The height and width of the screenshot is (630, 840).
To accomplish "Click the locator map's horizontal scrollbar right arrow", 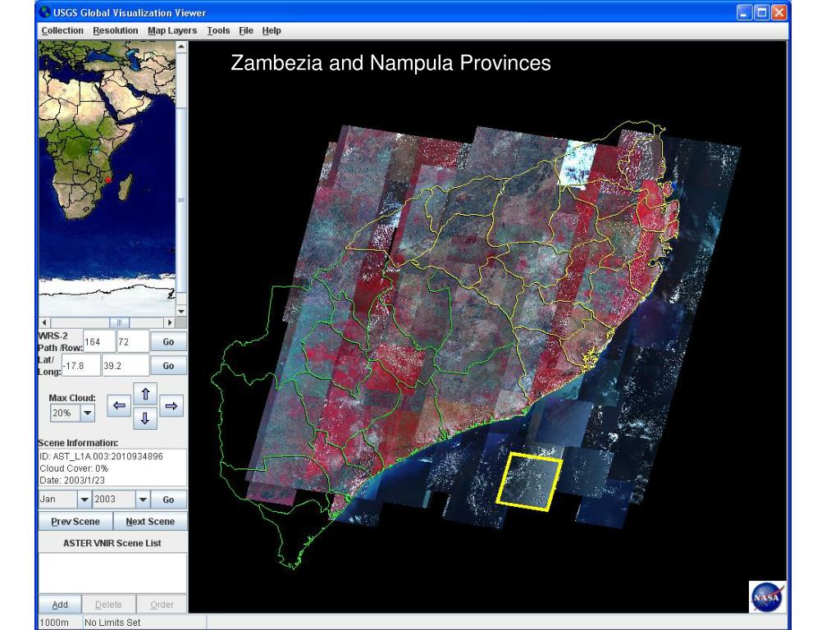I will [170, 322].
